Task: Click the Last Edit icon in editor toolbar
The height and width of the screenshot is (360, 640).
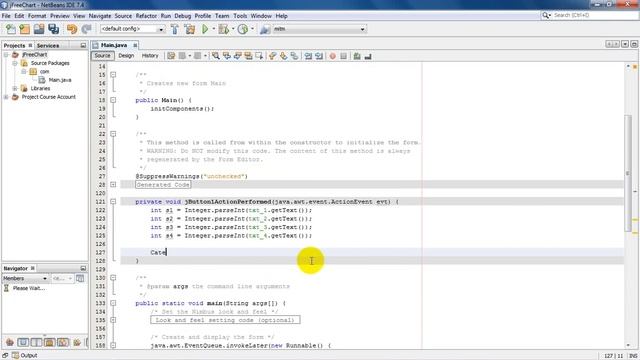Action: (x=171, y=56)
